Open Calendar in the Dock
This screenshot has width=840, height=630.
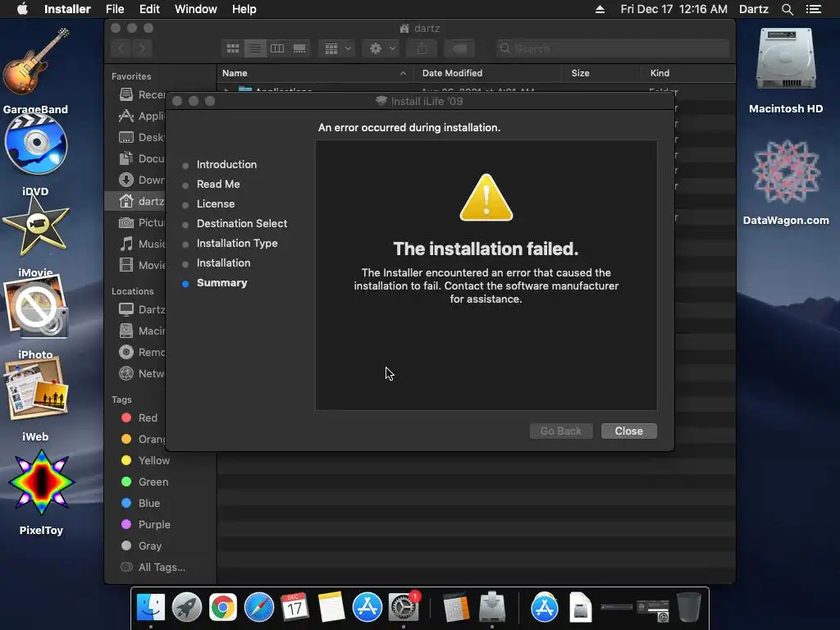pos(294,608)
